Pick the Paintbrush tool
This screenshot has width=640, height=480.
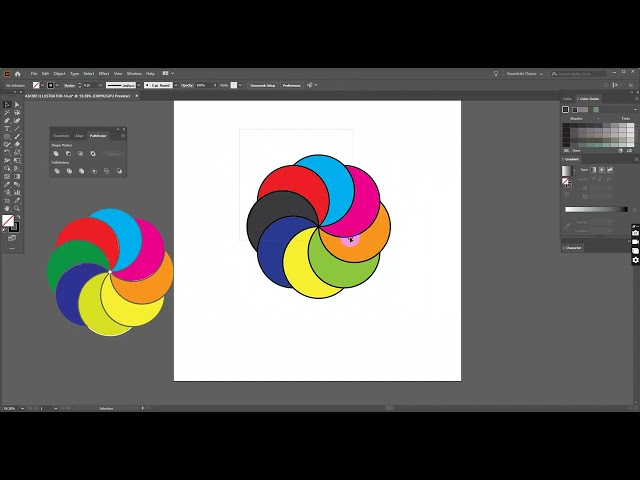[17, 137]
